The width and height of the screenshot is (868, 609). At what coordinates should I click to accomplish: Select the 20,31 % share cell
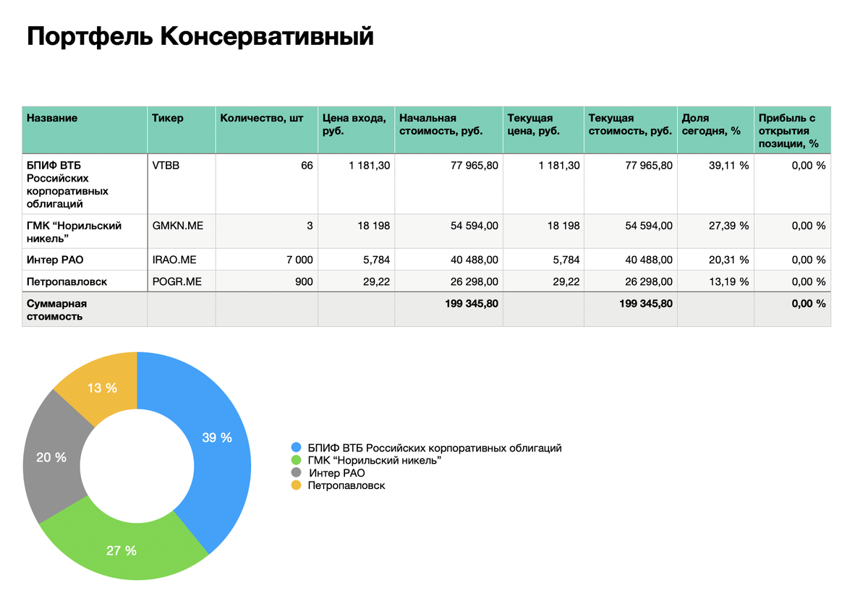pyautogui.click(x=716, y=260)
